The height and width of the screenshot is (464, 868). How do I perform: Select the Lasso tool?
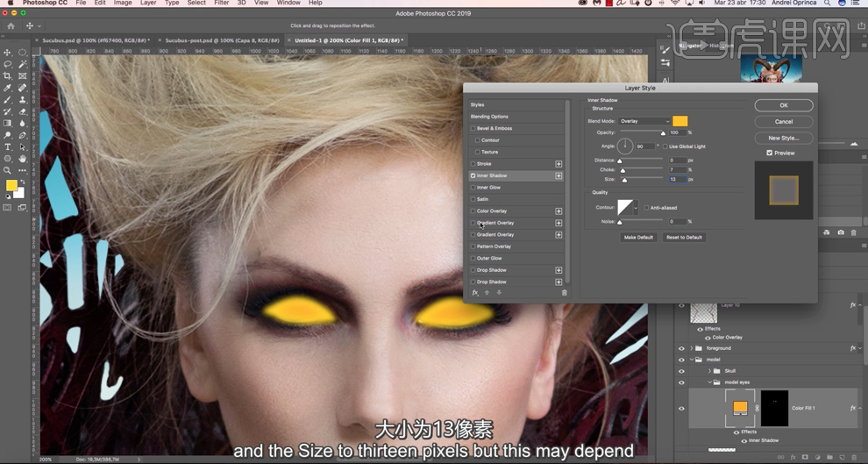click(8, 64)
